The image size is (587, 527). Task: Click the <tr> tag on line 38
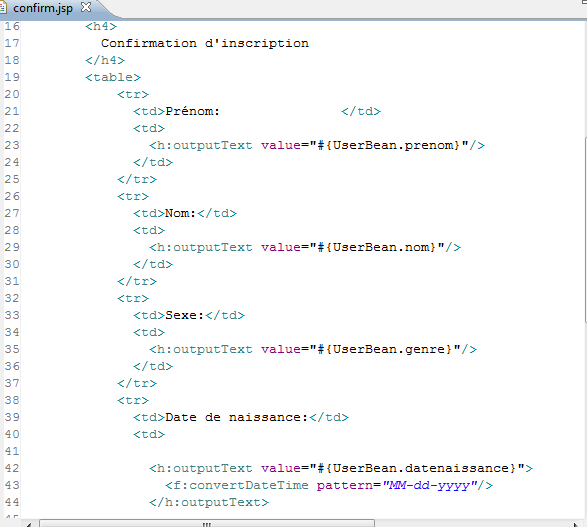coord(133,400)
